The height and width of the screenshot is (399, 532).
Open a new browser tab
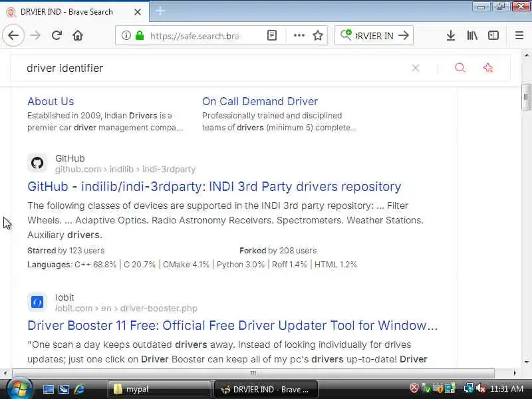(160, 11)
